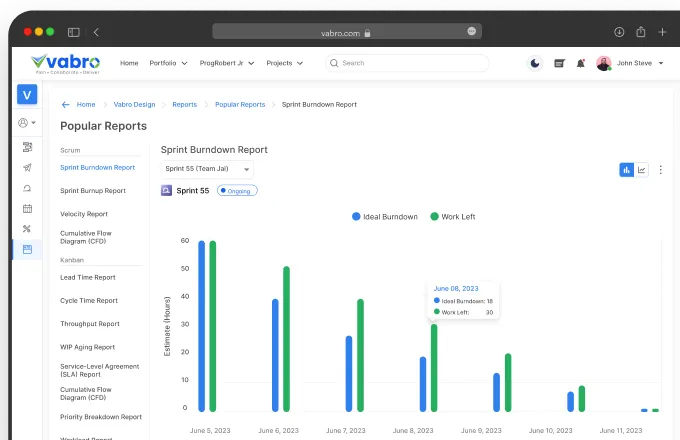Screen dimensions: 680x440
Task: Open the Sprint 55 (Team Jai) dropdown
Action: point(207,170)
